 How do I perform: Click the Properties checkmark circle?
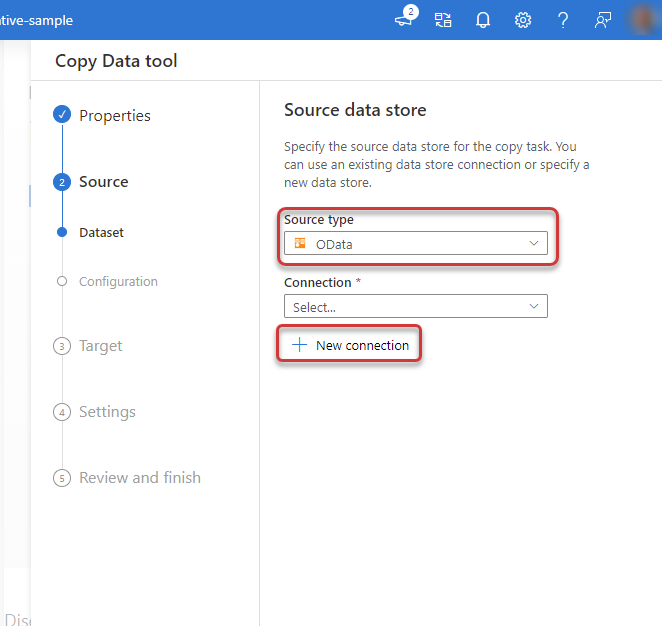click(62, 114)
